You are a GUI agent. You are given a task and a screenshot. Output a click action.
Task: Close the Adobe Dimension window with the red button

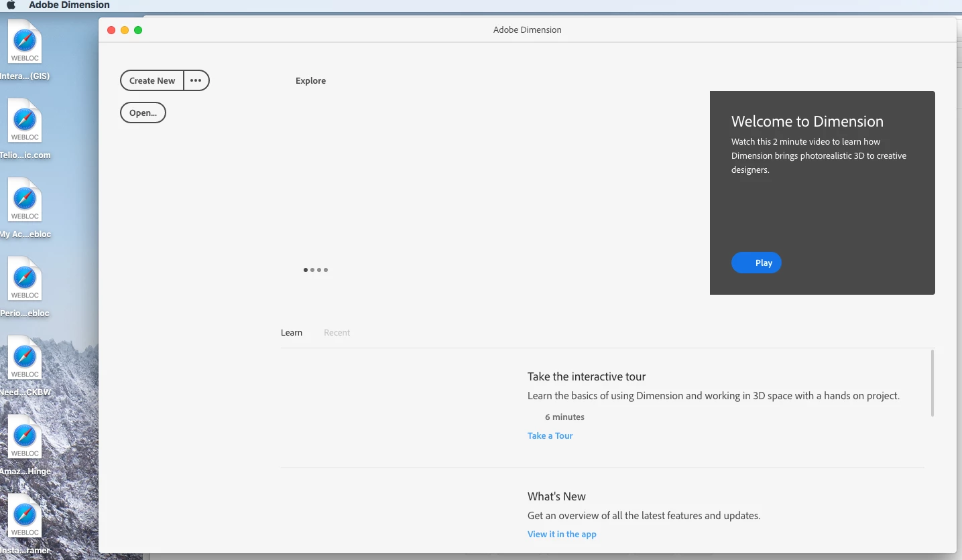tap(111, 30)
